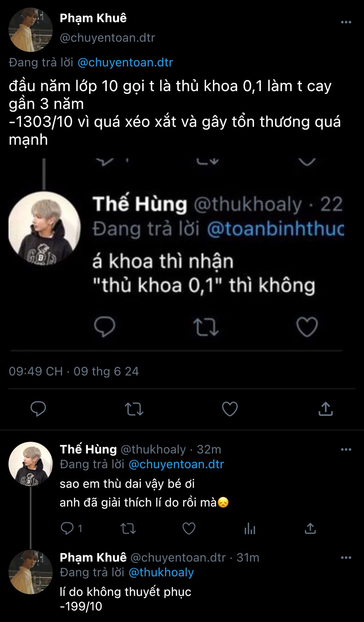Open the @thukhoaly mention link

point(161,572)
